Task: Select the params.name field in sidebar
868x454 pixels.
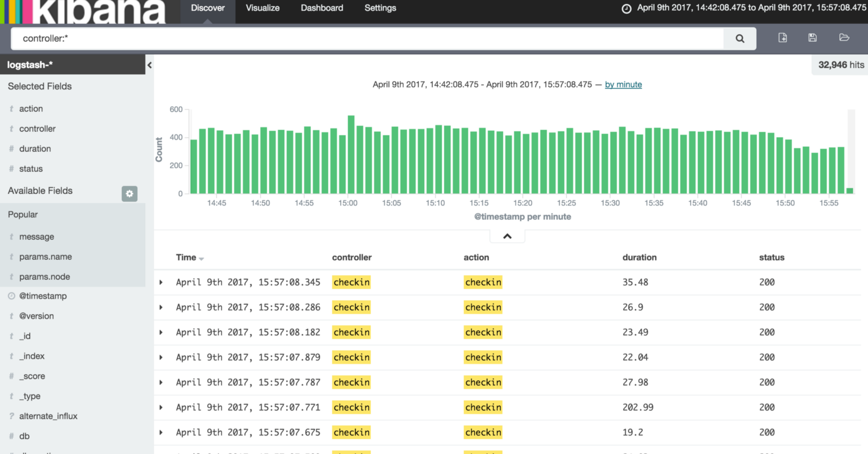Action: pyautogui.click(x=46, y=257)
